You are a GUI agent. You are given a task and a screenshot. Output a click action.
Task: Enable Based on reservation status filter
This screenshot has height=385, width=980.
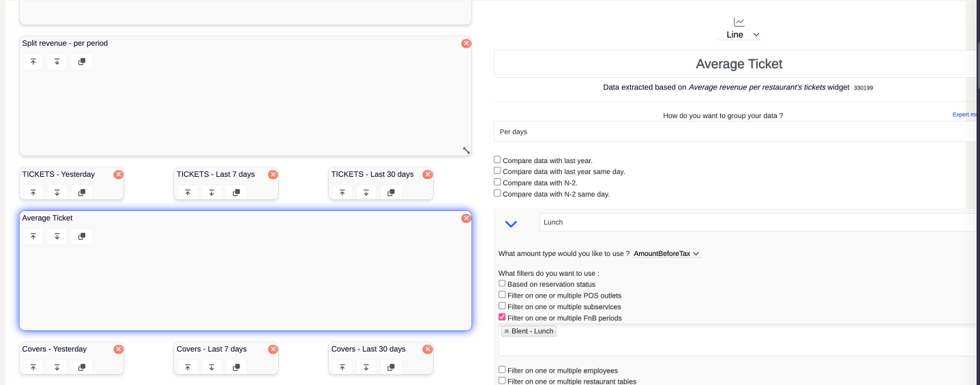(x=502, y=283)
